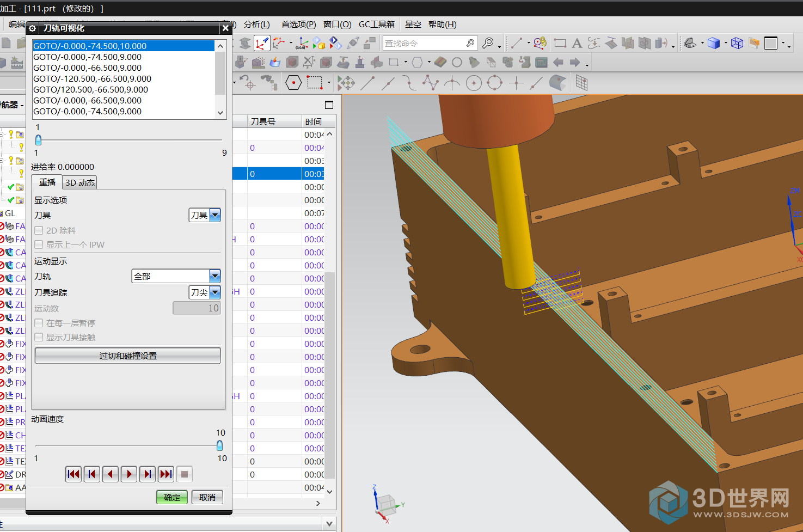
Task: Open the 分析(L) menu
Action: click(x=257, y=25)
